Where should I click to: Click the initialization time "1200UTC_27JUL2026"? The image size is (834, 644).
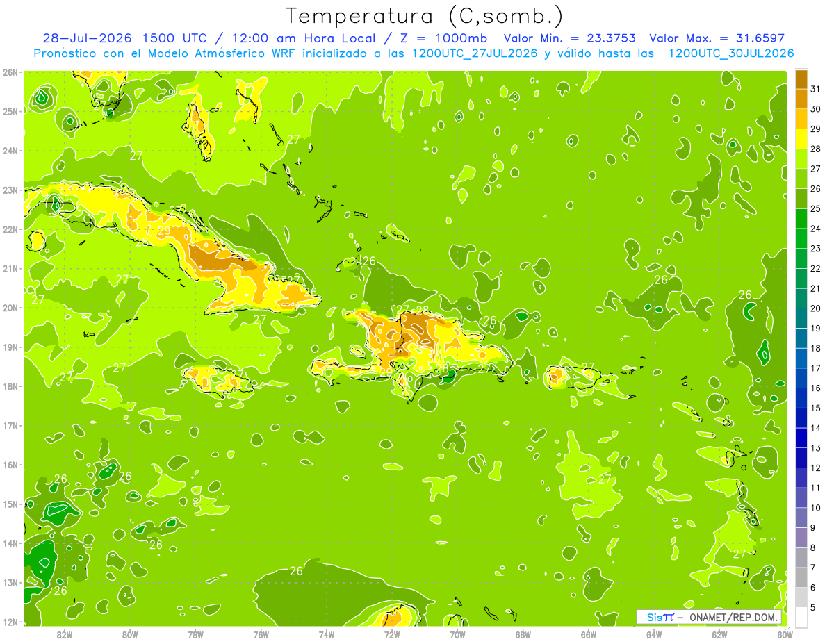click(475, 53)
